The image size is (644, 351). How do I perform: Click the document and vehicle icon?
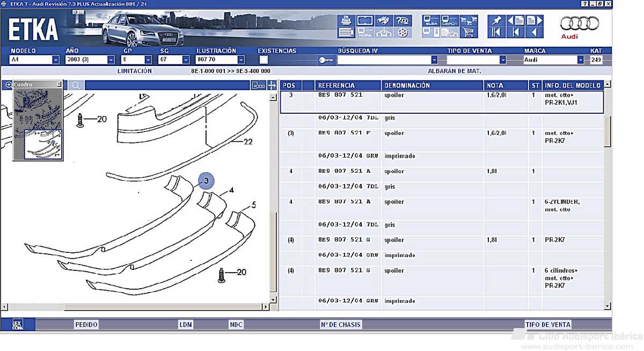click(x=450, y=33)
